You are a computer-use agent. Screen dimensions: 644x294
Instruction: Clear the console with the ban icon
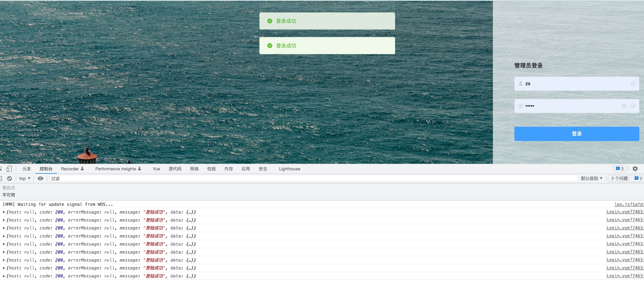(x=10, y=179)
